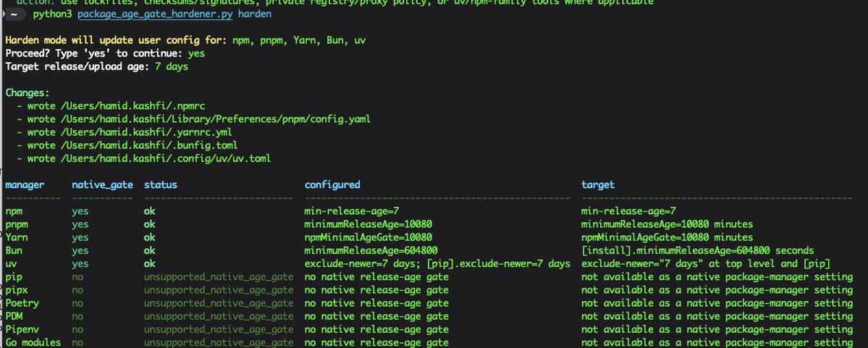Click 'Pipenv' in manager column
Image resolution: width=868 pixels, height=348 pixels.
coord(22,330)
